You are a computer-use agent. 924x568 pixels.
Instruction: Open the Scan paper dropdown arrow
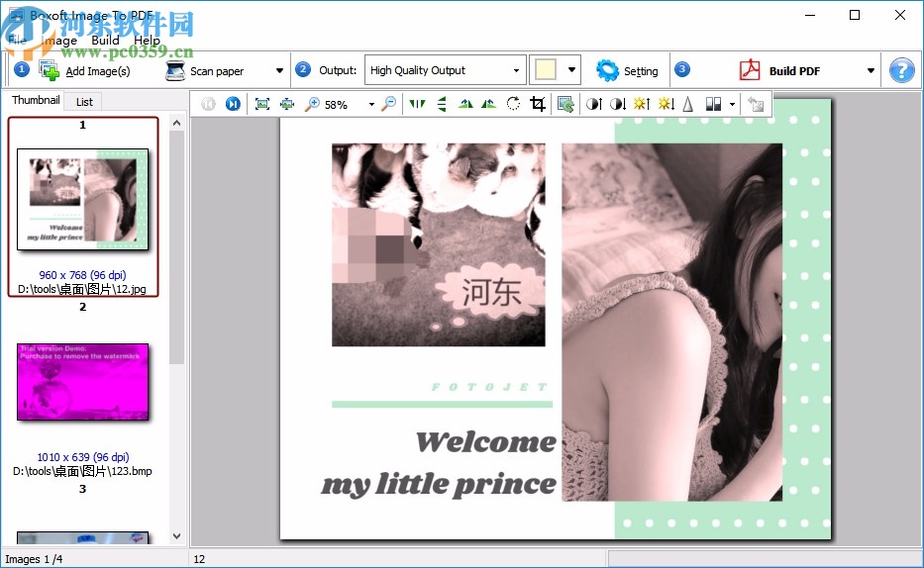(x=279, y=70)
